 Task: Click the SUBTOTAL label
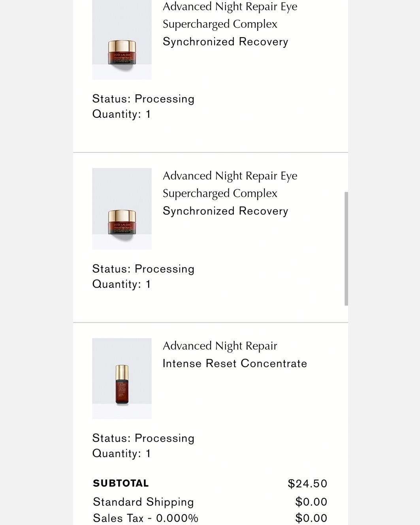(x=121, y=483)
